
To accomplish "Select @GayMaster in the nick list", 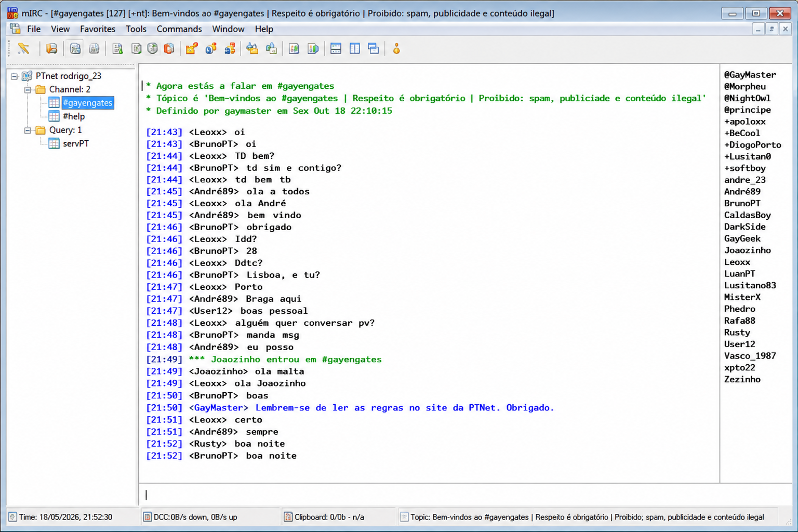I will point(750,75).
